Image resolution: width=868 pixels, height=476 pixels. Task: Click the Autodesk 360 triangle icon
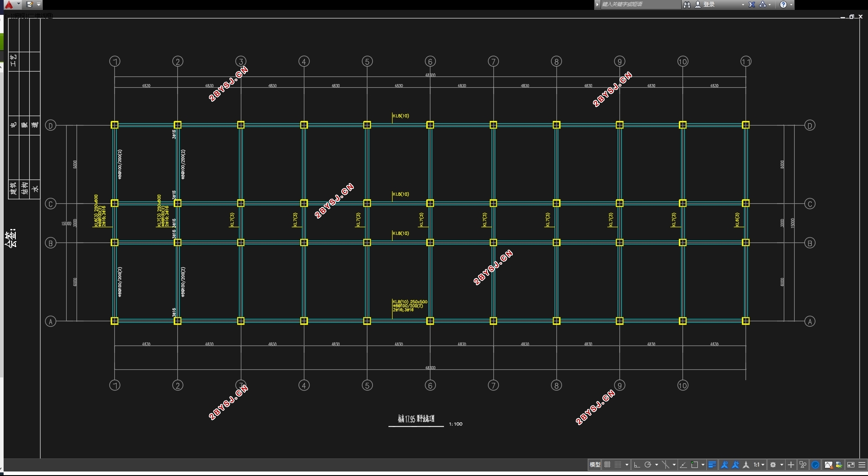[763, 4]
